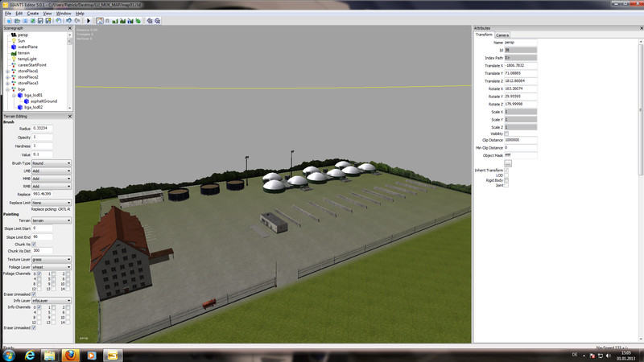
Task: Open the LMB action dropdown
Action: click(52, 171)
